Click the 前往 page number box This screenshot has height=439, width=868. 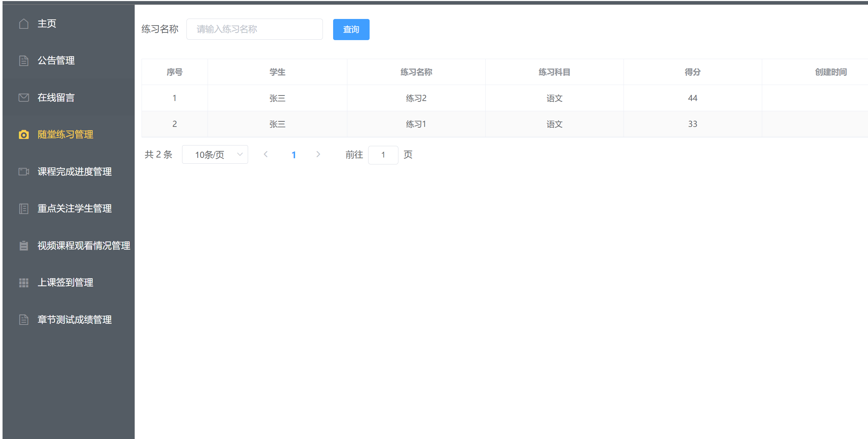tap(383, 155)
